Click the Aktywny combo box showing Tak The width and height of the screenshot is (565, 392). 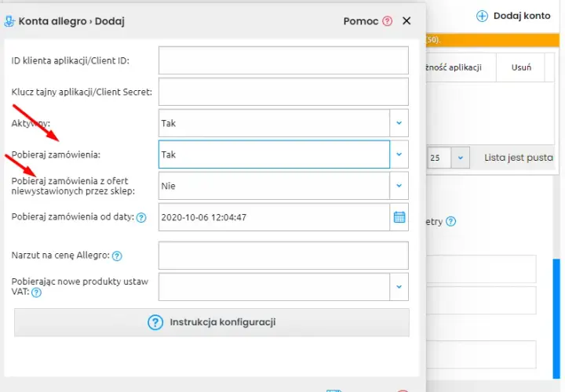pos(274,123)
